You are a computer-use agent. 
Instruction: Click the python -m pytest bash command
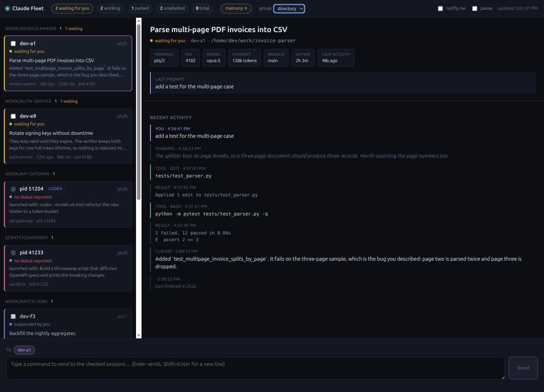[211, 214]
